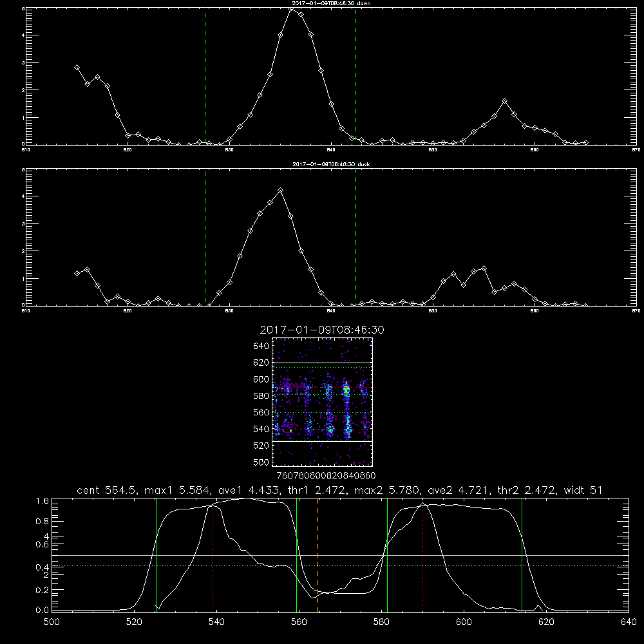644x644 pixels.
Task: Click the image plot x-axis label string
Action: [x=327, y=475]
